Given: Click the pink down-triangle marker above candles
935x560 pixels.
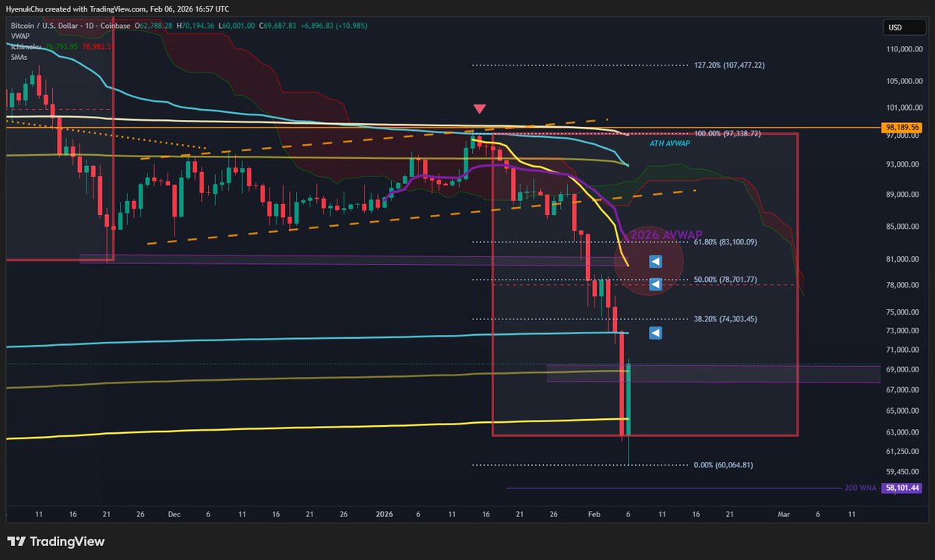Looking at the screenshot, I should click(x=480, y=110).
